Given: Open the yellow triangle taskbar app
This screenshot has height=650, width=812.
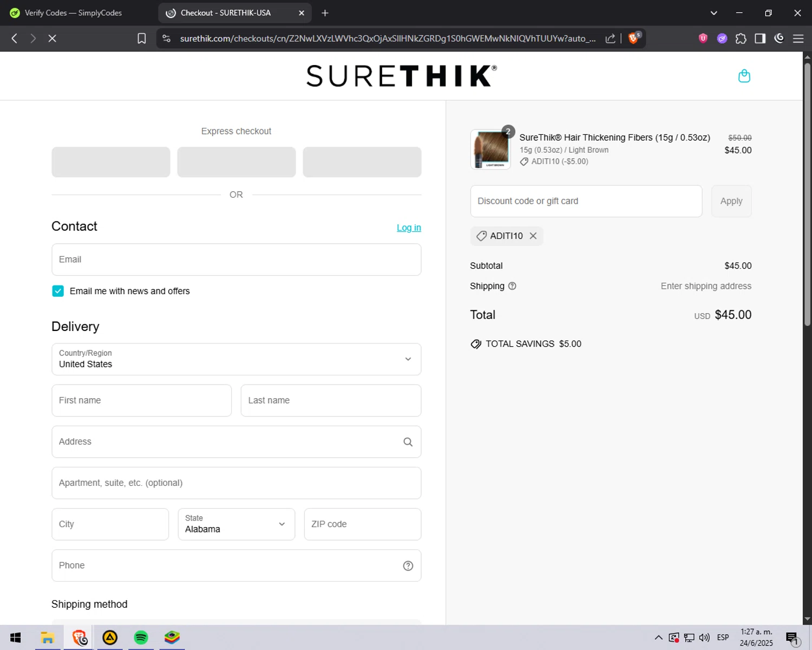Looking at the screenshot, I should pos(110,638).
